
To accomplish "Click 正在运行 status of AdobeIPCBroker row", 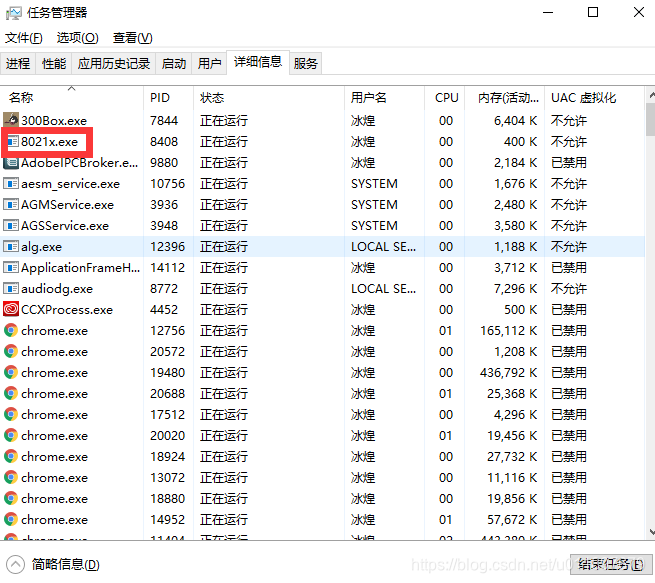I will click(x=224, y=162).
